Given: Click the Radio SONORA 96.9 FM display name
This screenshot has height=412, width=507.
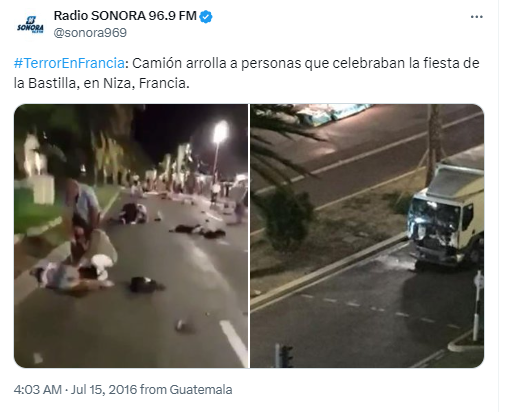Looking at the screenshot, I should [x=125, y=16].
